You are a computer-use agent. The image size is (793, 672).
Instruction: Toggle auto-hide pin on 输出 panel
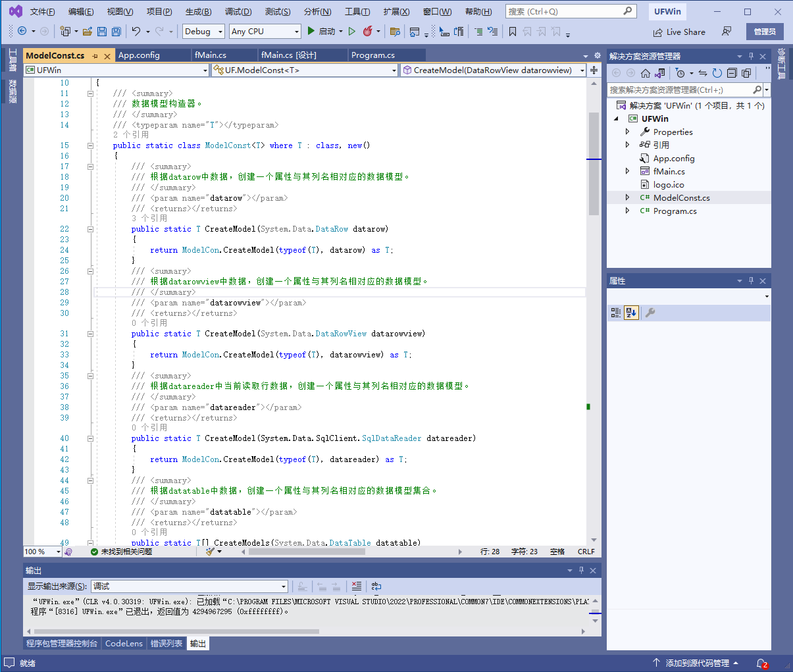click(x=581, y=570)
